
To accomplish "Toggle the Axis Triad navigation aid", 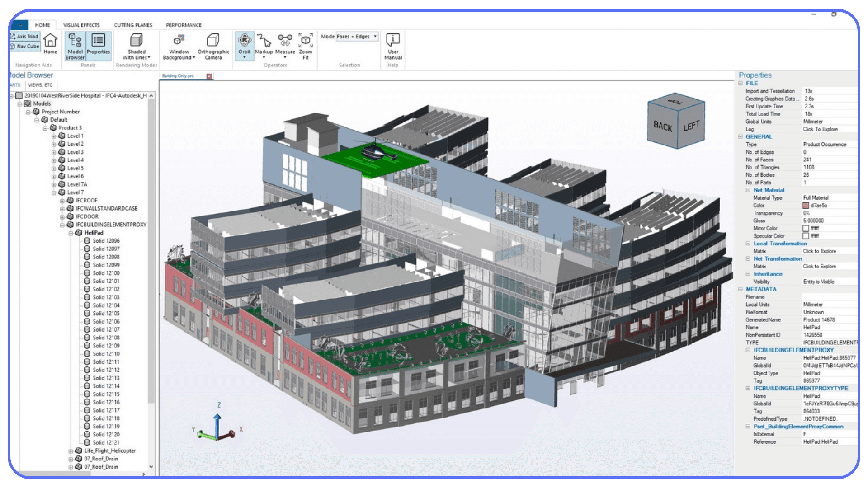I will (x=25, y=36).
